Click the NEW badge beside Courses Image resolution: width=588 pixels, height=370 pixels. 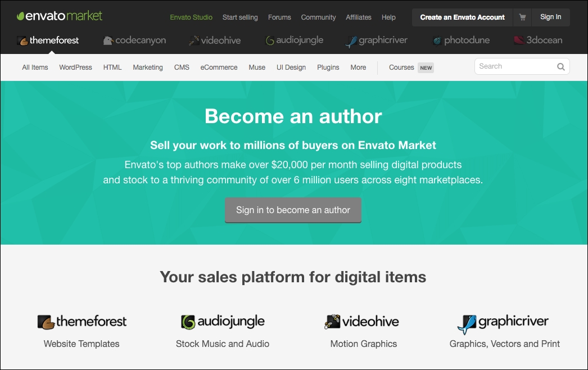pos(426,68)
